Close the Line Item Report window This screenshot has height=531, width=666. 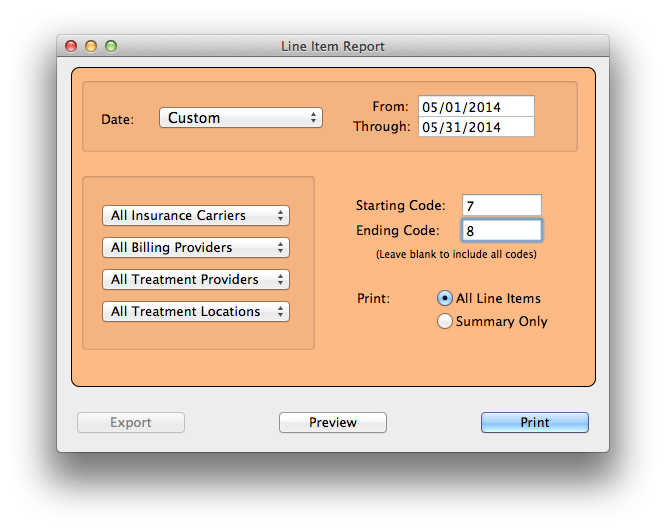[x=71, y=46]
